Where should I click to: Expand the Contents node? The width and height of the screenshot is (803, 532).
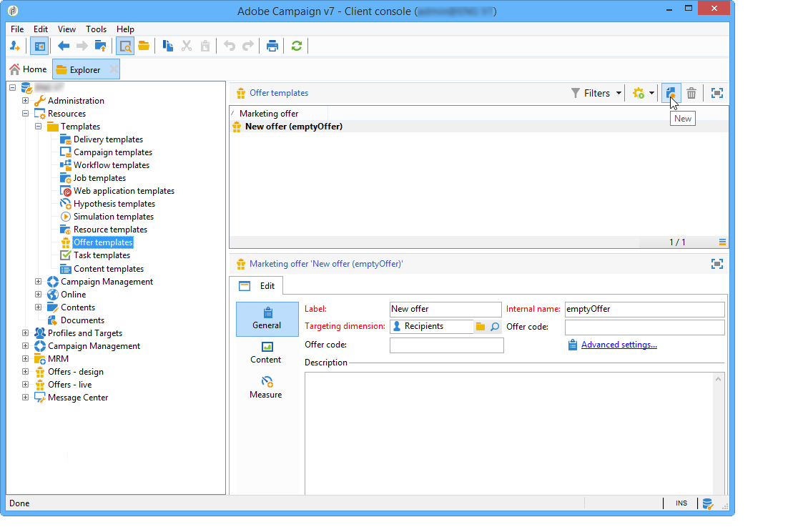(x=38, y=307)
